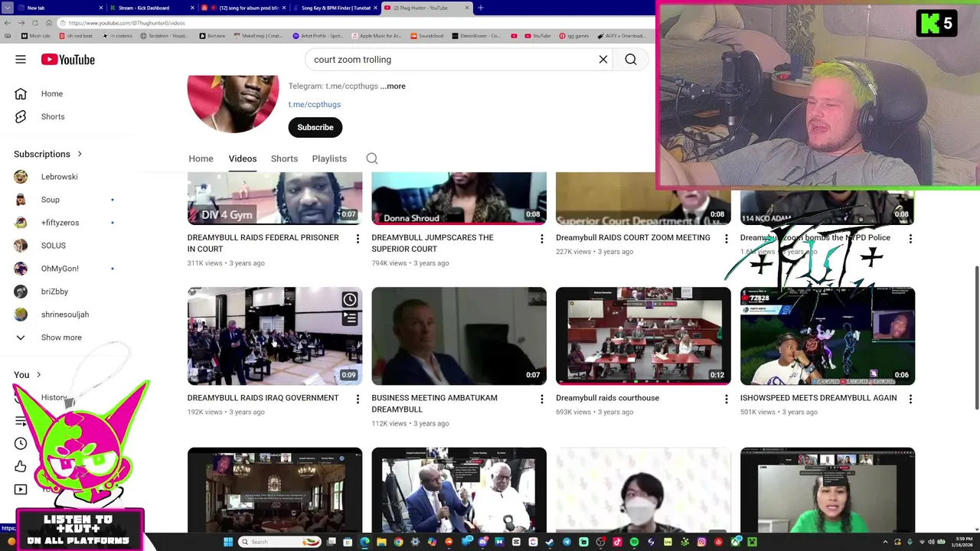Expand the Subscriptions section chevron
This screenshot has height=551, width=980.
click(79, 154)
